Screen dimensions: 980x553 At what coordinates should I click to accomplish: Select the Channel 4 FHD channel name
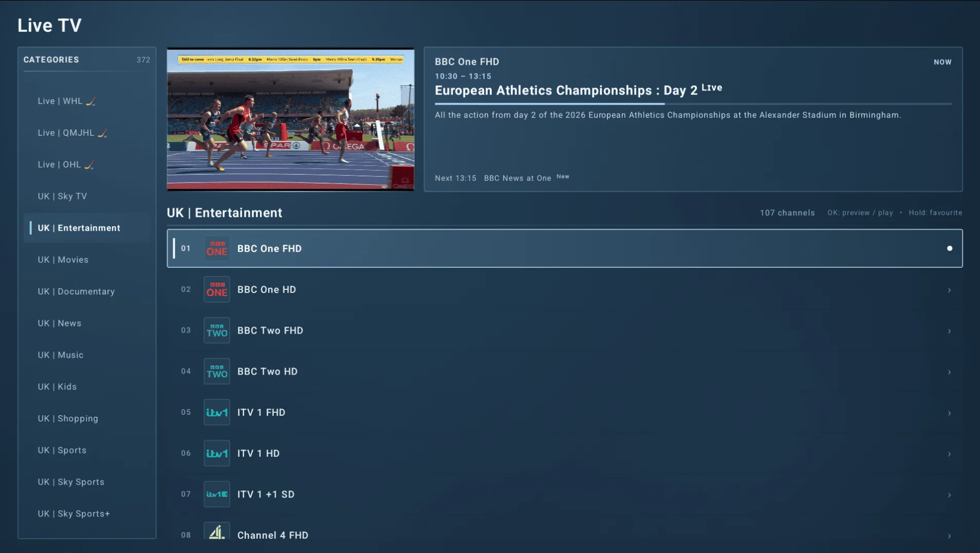click(x=272, y=536)
